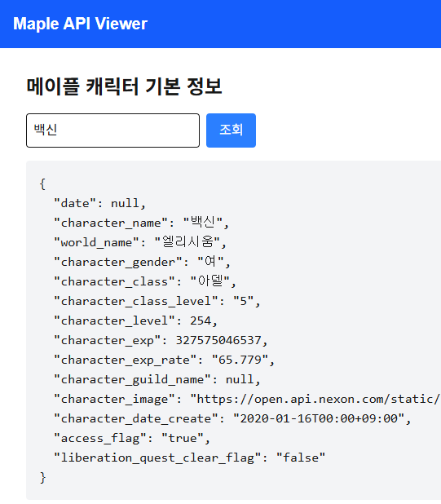Focus the character name input containing 백신

pos(112,130)
